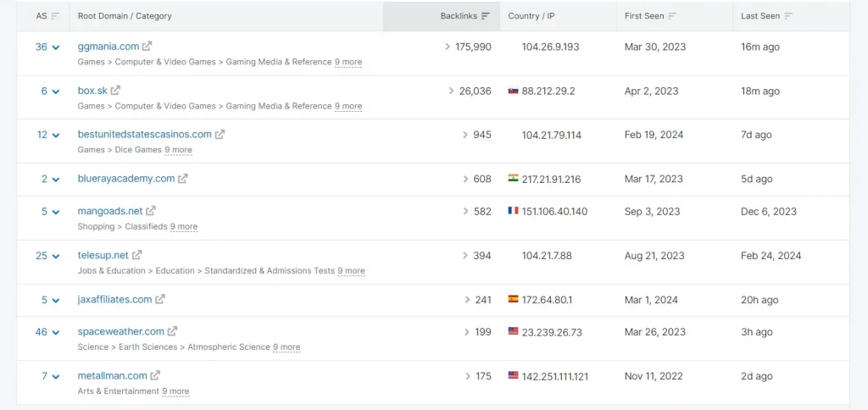Click France flag next to 151.106.40.140
Screen dimensions: 868x410
(x=513, y=212)
